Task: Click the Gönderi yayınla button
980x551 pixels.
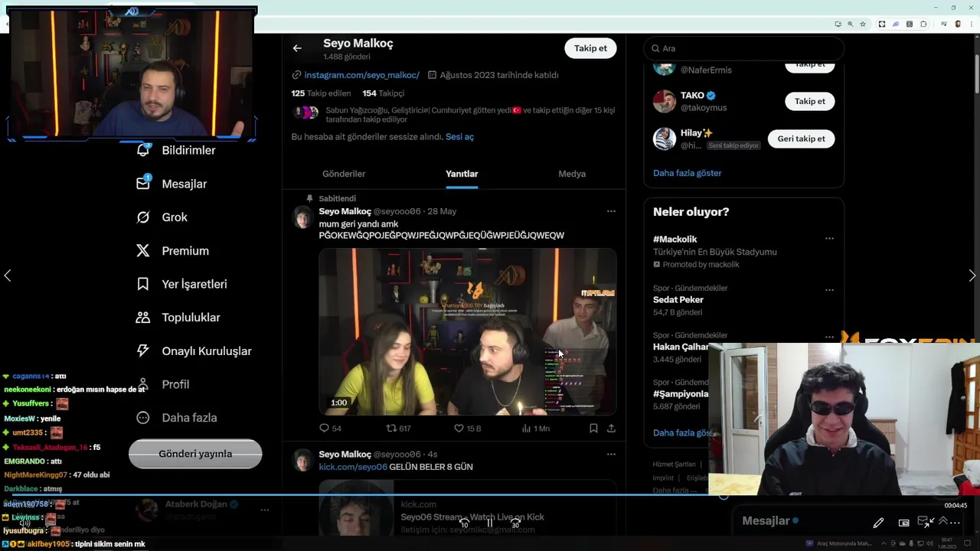Action: 195,454
